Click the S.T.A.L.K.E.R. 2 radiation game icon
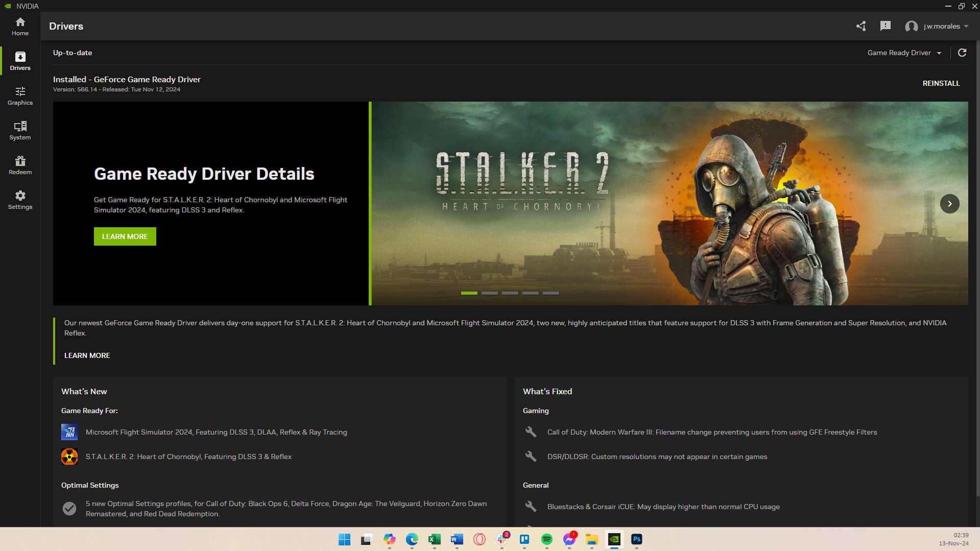The height and width of the screenshot is (551, 980). (x=69, y=457)
